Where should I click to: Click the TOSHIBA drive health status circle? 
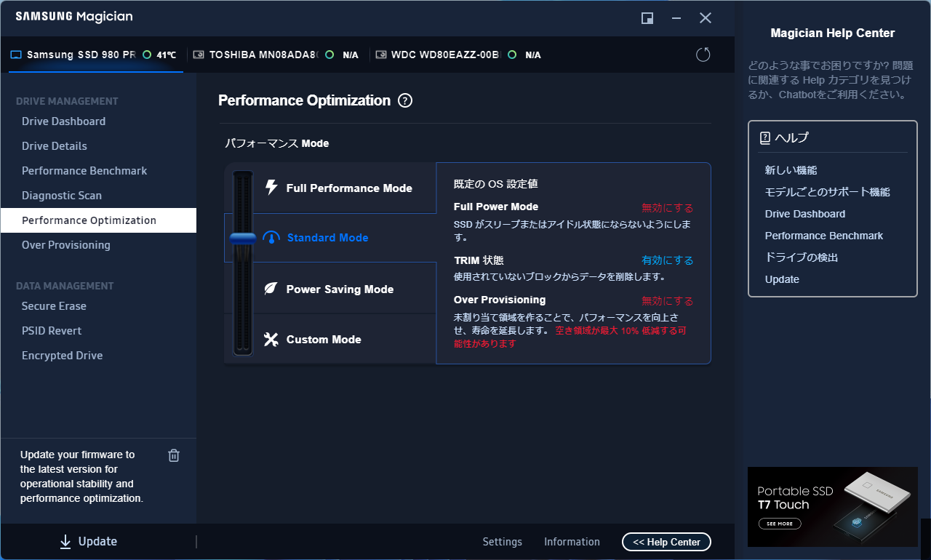click(329, 55)
